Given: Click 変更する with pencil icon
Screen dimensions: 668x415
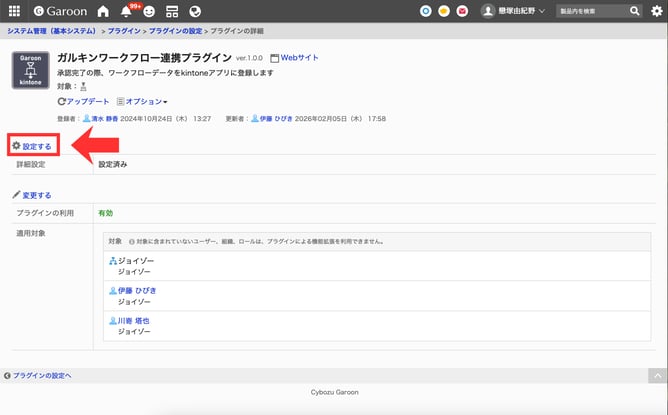Looking at the screenshot, I should [x=32, y=195].
